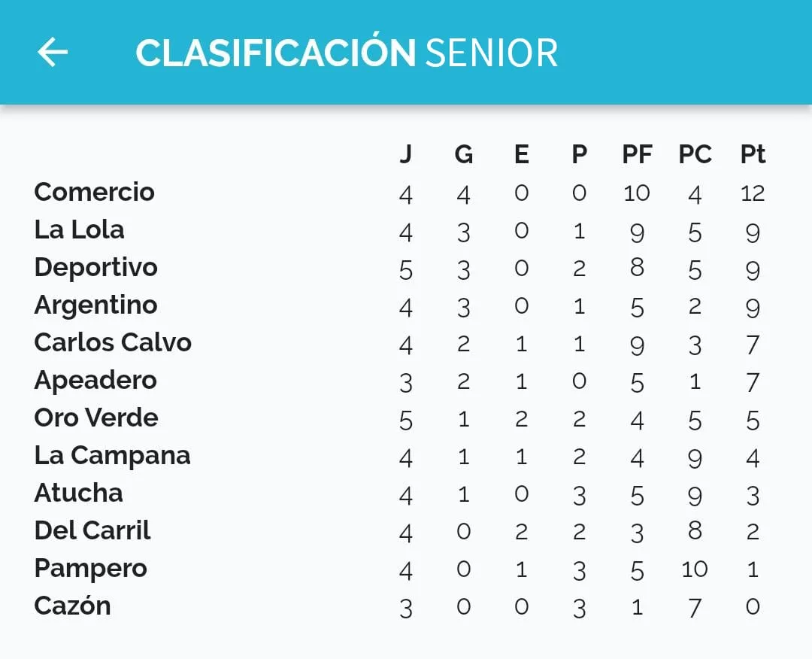This screenshot has width=812, height=659.
Task: Select the Apeadero team
Action: (95, 380)
